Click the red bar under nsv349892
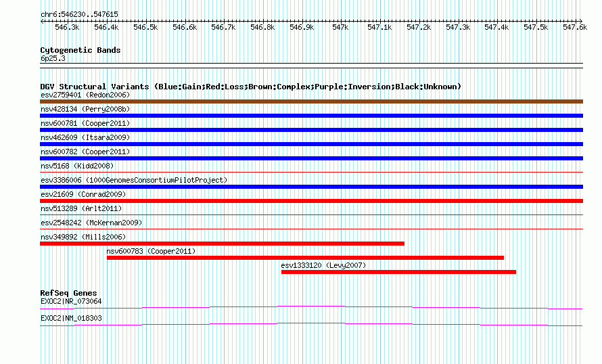The width and height of the screenshot is (602, 364). pos(223,244)
